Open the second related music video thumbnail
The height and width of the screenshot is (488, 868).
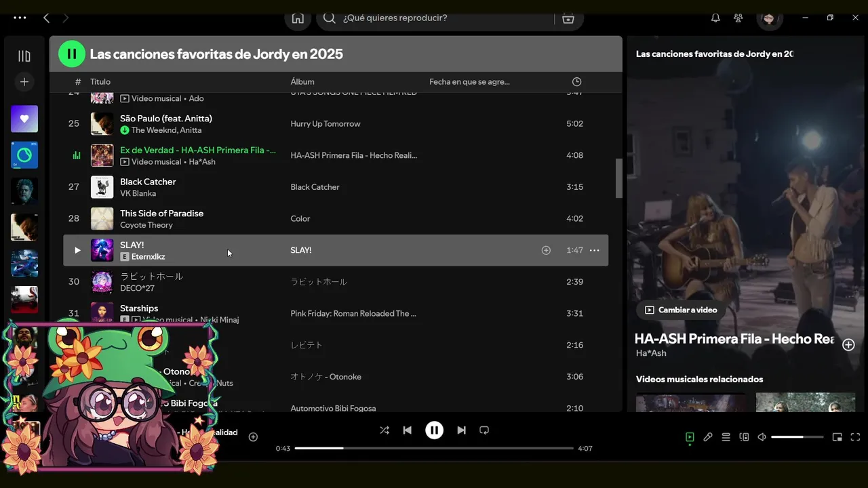click(806, 402)
